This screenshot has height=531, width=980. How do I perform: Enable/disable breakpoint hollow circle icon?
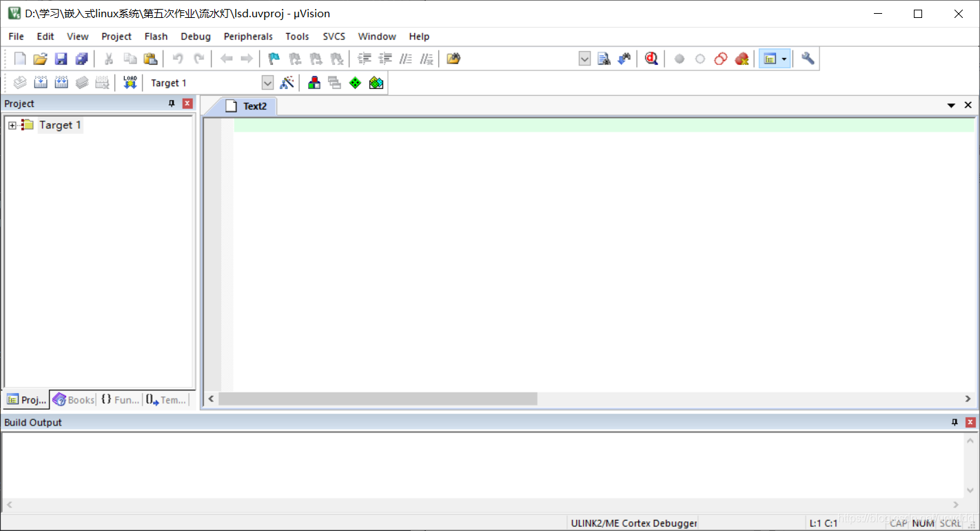(700, 59)
